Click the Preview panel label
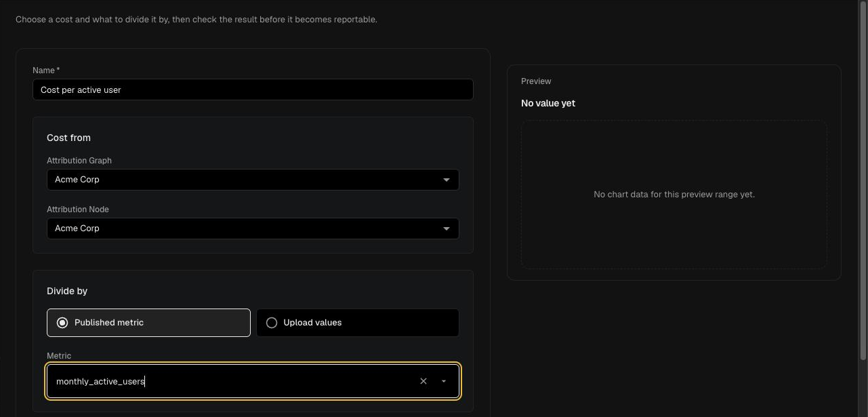868x417 pixels. (x=536, y=81)
